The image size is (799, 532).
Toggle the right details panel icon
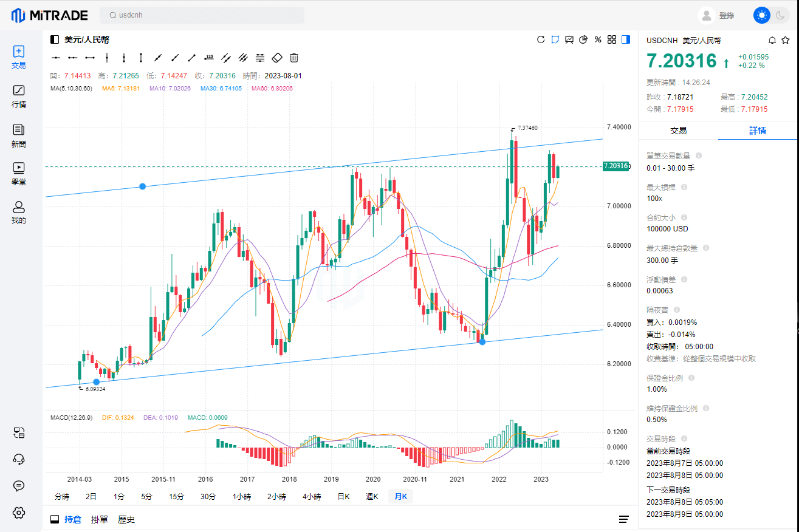coord(626,39)
